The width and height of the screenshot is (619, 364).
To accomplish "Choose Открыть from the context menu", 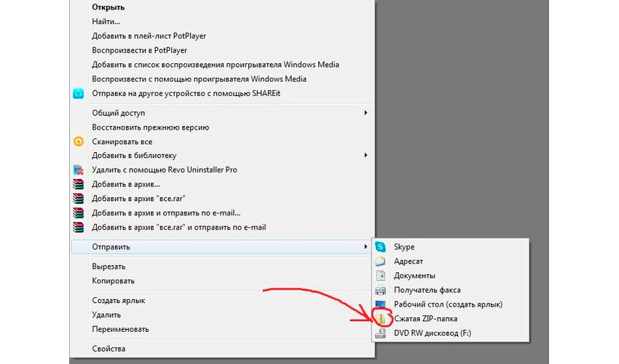I will 107,7.
